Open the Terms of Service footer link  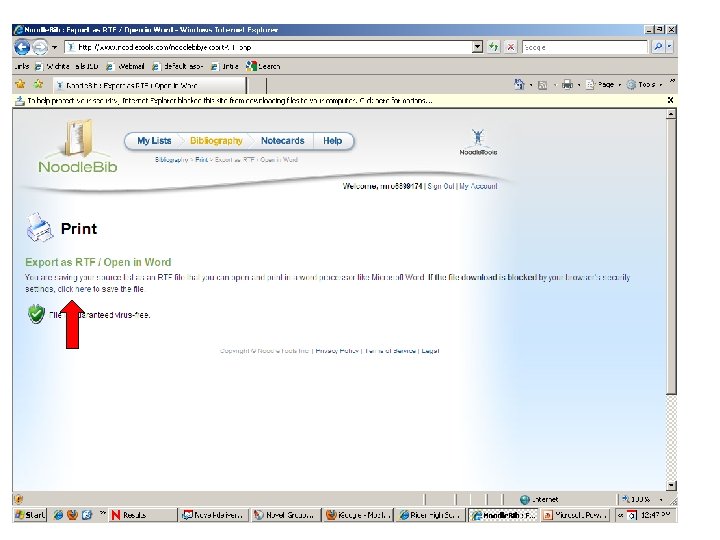pos(390,351)
